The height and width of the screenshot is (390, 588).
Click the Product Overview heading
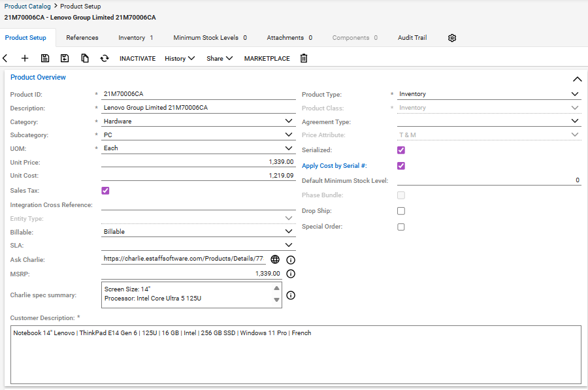click(38, 77)
